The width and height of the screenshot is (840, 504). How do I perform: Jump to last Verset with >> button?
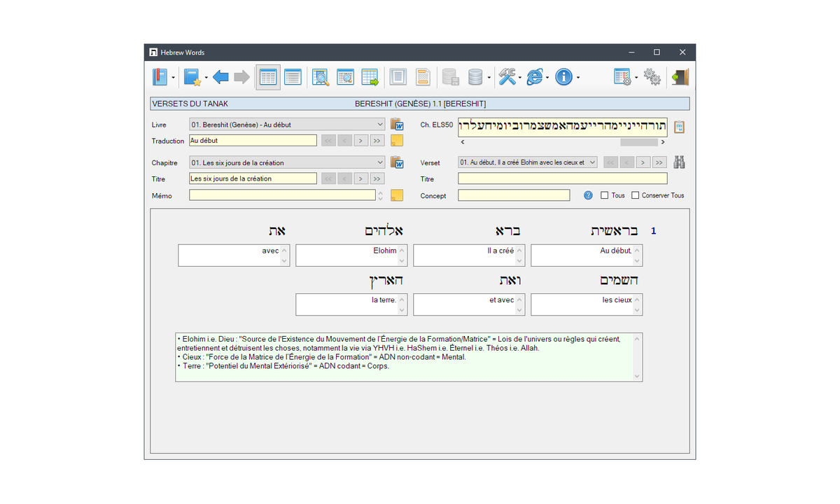coord(659,162)
